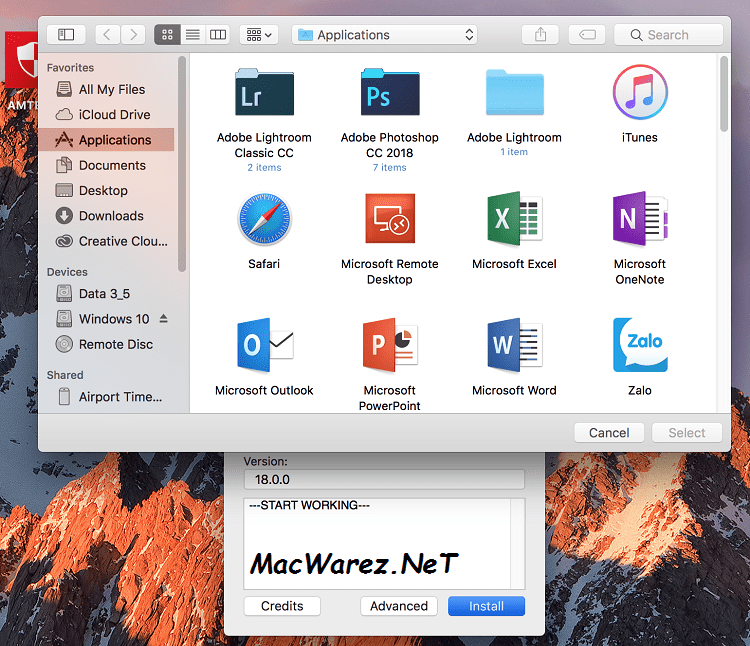Select the Microsoft Outlook icon
The height and width of the screenshot is (646, 750).
[265, 345]
